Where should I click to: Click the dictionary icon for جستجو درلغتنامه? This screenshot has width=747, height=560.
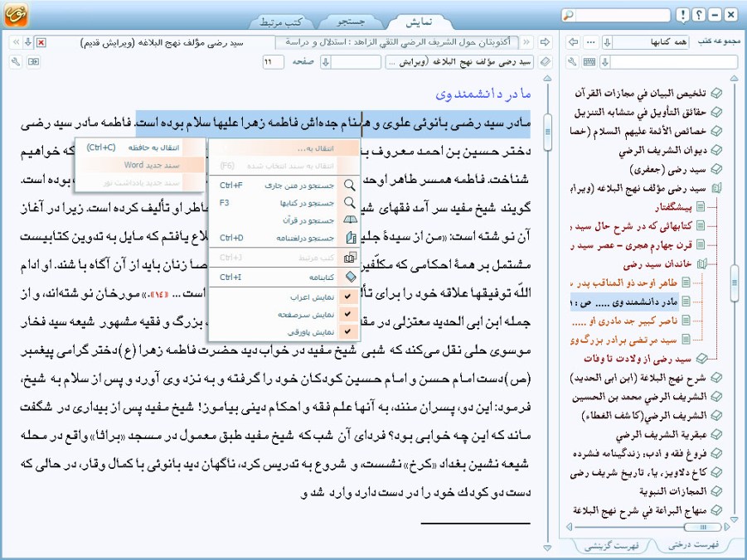tap(351, 238)
